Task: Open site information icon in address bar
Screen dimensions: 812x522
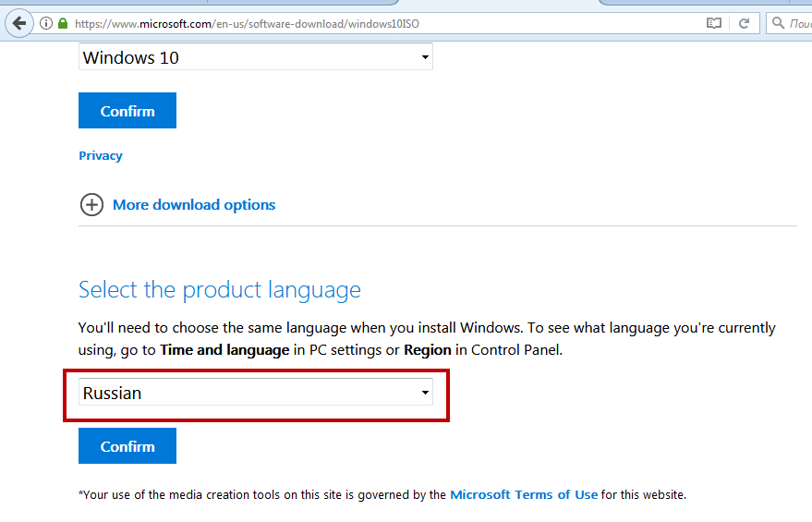Action: [46, 23]
